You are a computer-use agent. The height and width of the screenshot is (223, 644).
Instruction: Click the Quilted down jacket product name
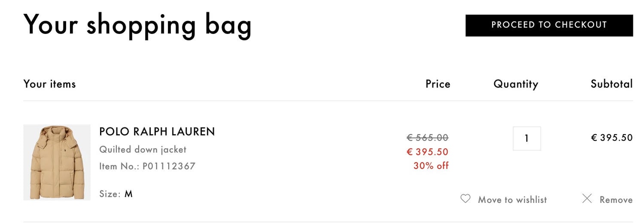coord(143,150)
